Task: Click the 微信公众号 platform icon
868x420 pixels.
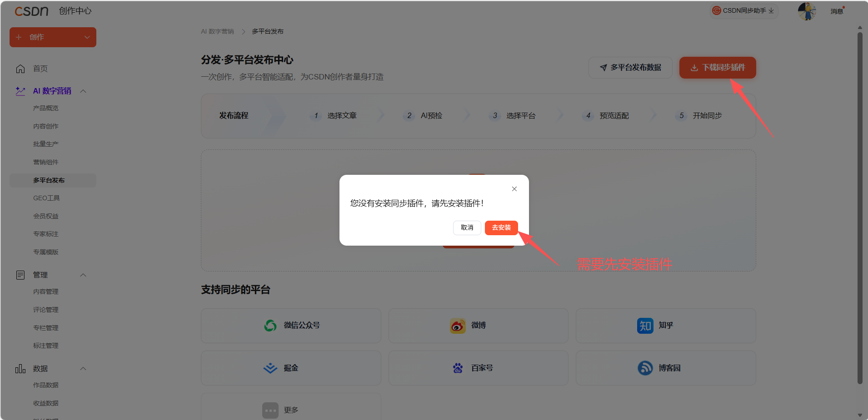Action: (270, 326)
